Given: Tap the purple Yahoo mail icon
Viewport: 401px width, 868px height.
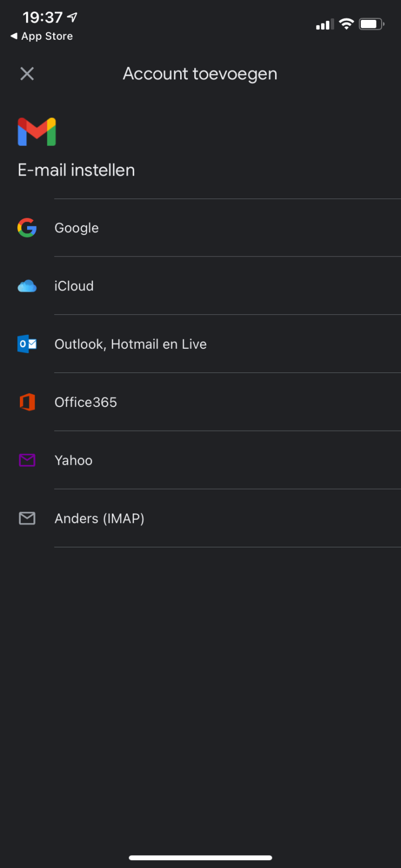Looking at the screenshot, I should pos(27,460).
